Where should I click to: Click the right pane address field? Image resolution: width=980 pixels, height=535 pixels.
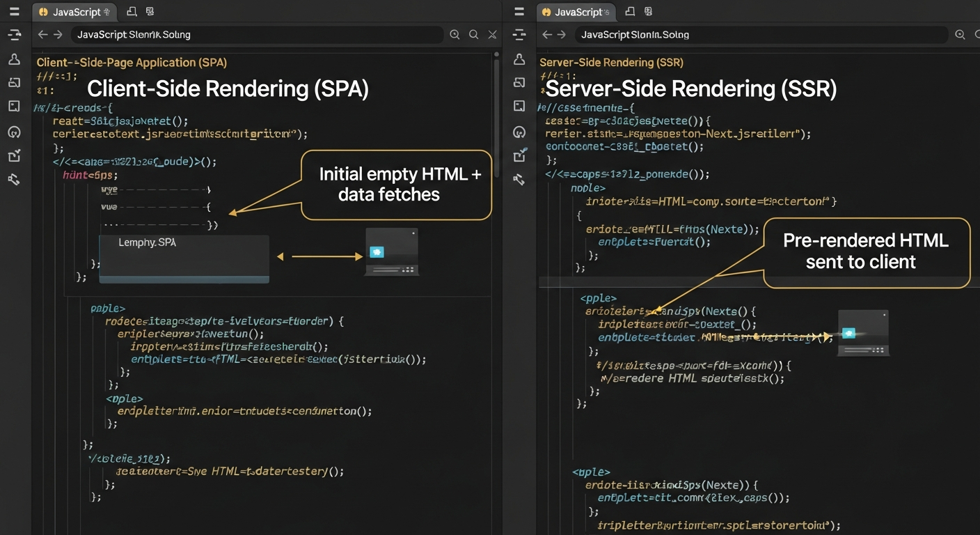click(762, 35)
